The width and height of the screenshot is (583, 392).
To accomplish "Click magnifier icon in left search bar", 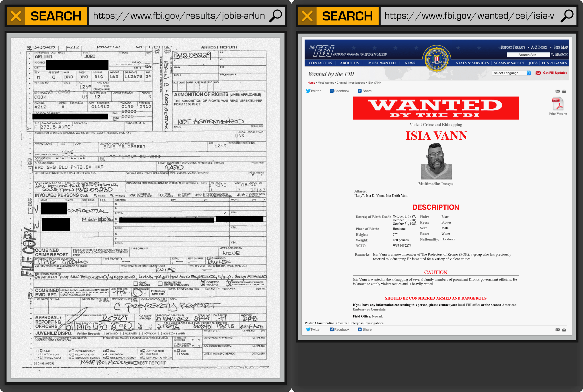I will pyautogui.click(x=275, y=16).
